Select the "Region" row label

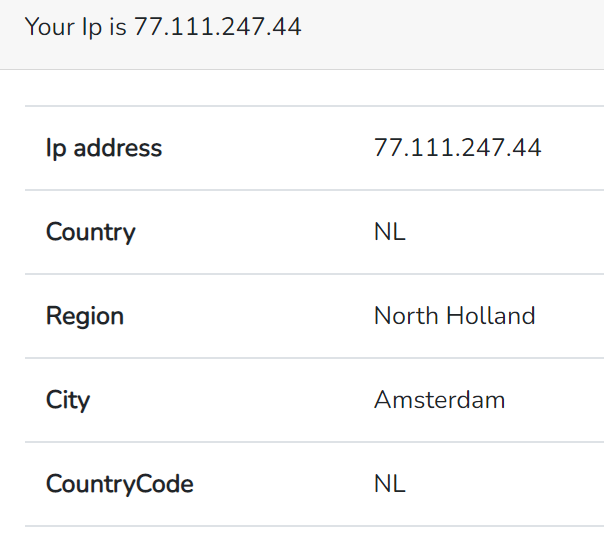click(x=85, y=316)
